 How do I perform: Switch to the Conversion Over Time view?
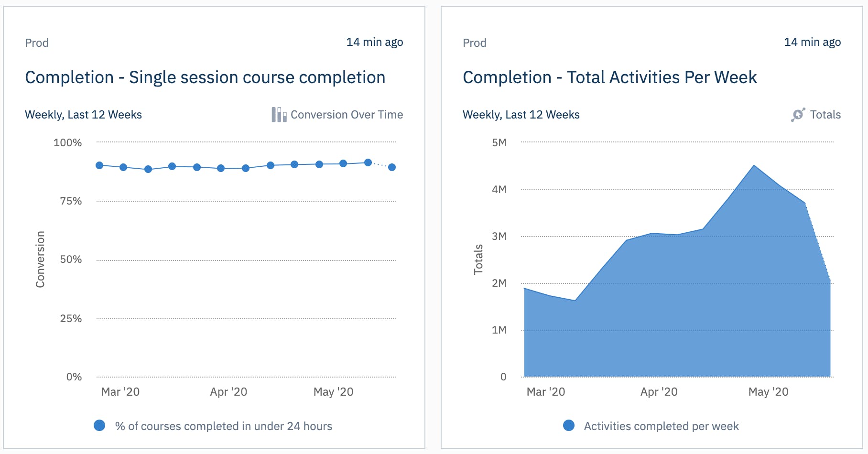pyautogui.click(x=347, y=114)
